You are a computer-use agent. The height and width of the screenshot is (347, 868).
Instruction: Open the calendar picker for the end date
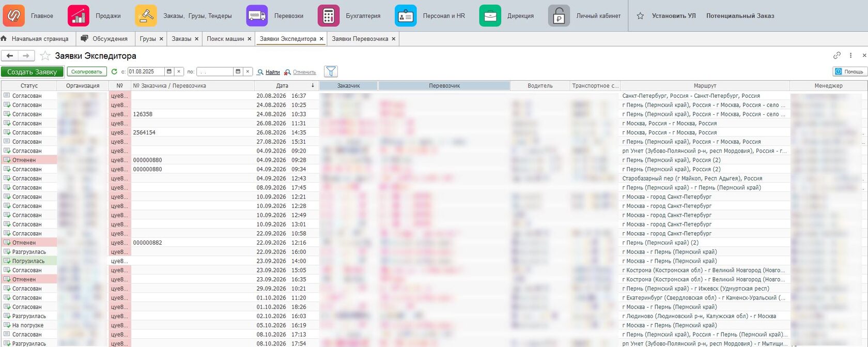pyautogui.click(x=238, y=72)
